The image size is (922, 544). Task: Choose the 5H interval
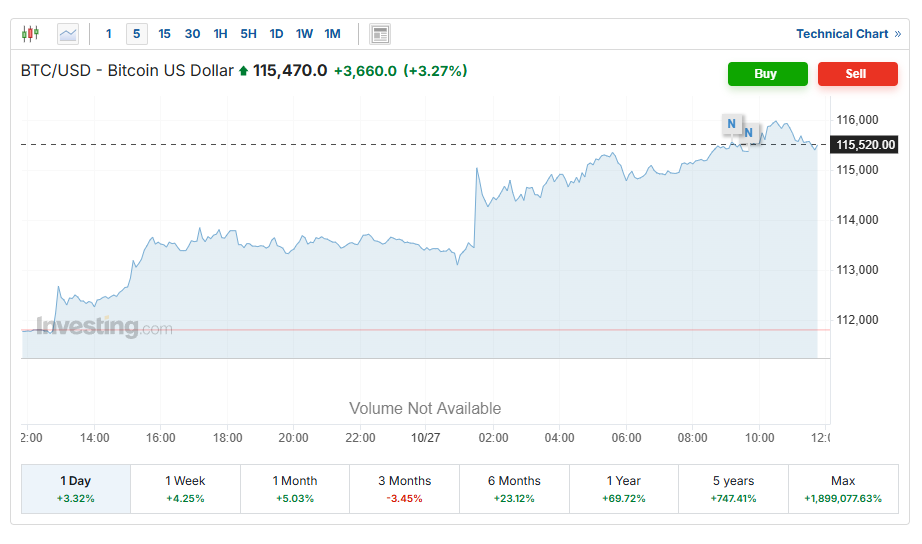(x=248, y=34)
